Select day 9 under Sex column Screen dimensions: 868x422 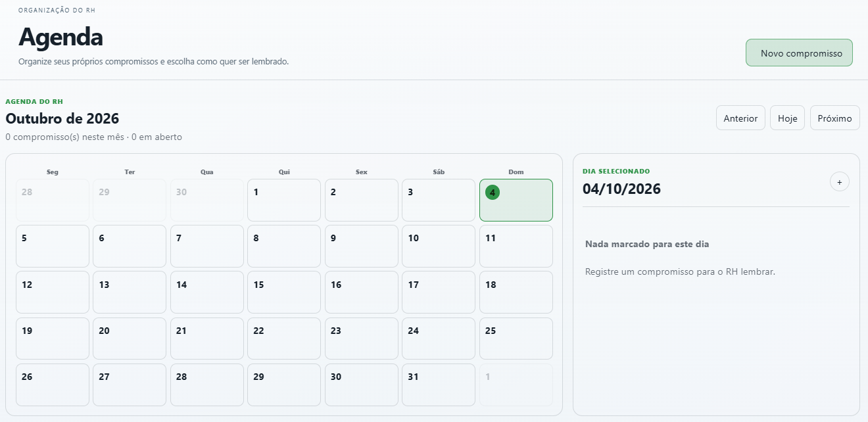(362, 246)
